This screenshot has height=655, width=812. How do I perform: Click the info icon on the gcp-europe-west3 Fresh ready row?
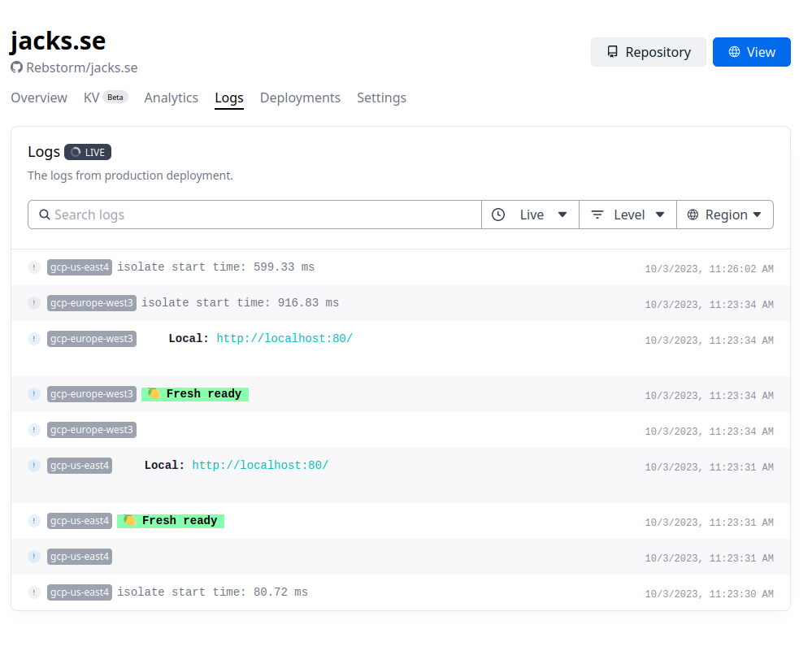(33, 394)
